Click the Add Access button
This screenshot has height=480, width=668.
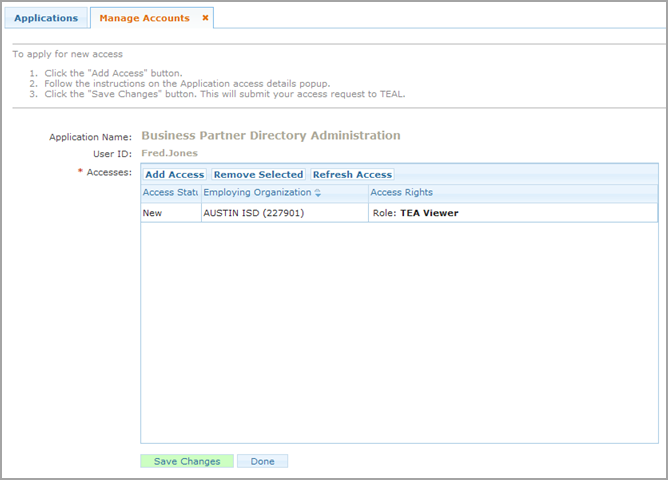click(x=175, y=174)
